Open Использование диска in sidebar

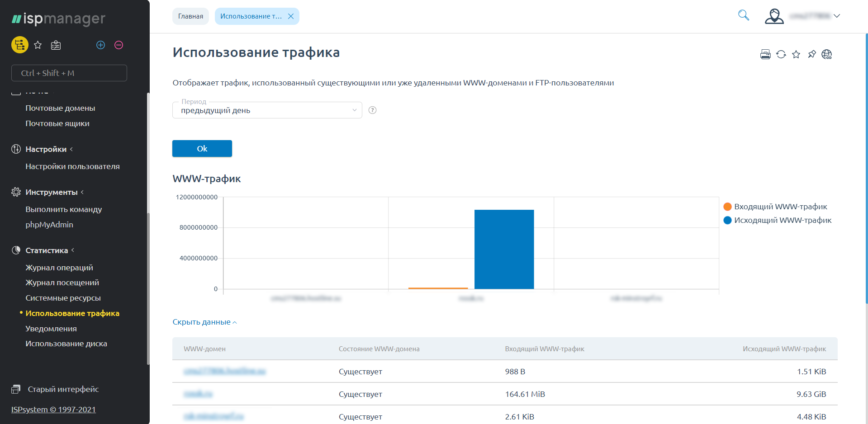pyautogui.click(x=66, y=344)
